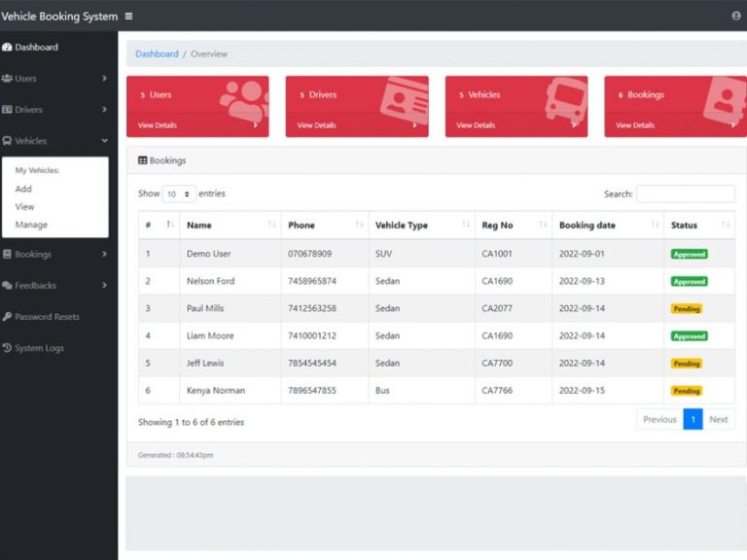The width and height of the screenshot is (747, 560).
Task: Click the Pending status badge for Paul Mills
Action: pos(687,309)
